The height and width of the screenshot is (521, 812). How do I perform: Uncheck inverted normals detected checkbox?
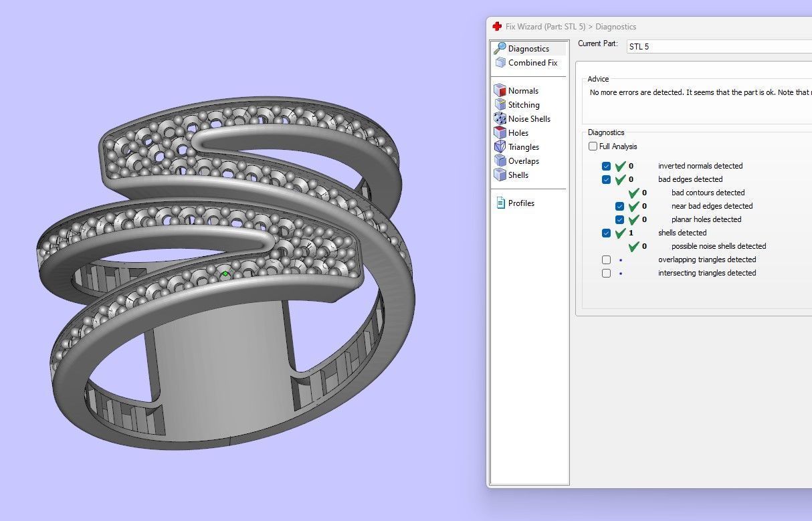(606, 166)
